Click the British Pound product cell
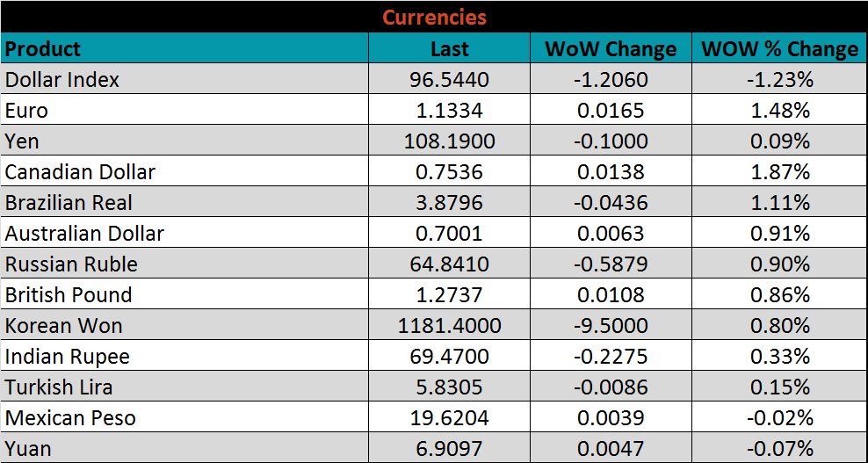The height and width of the screenshot is (463, 868). click(69, 295)
